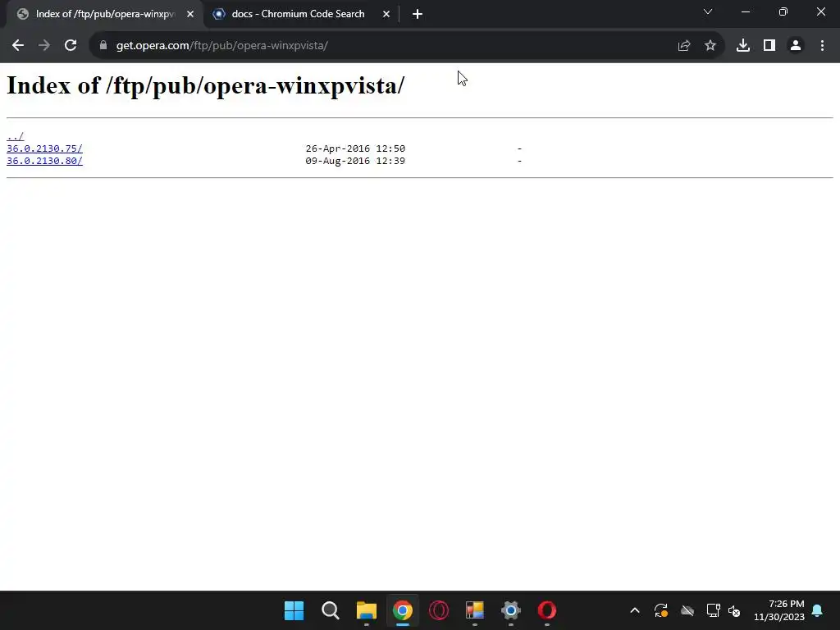Close the Chromium Code Search tab
Image resolution: width=840 pixels, height=630 pixels.
[386, 14]
